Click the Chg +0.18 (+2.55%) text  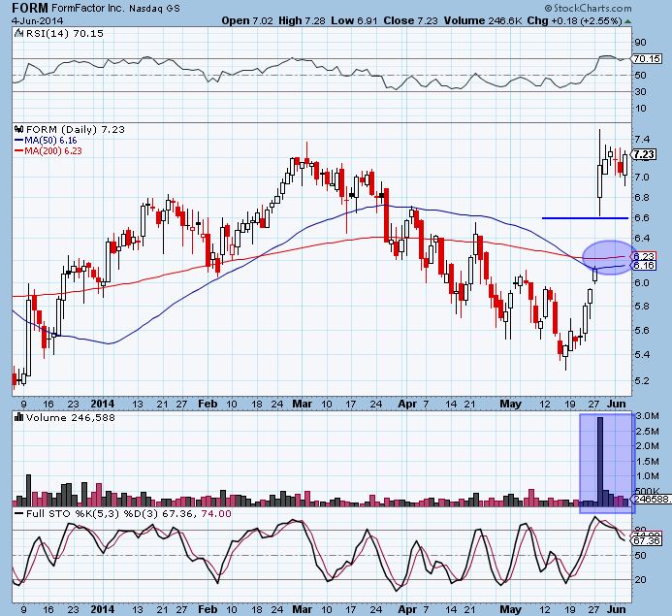tap(574, 20)
